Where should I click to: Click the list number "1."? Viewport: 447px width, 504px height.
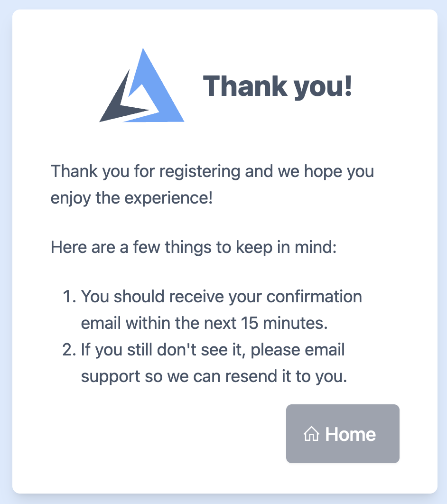[69, 297]
